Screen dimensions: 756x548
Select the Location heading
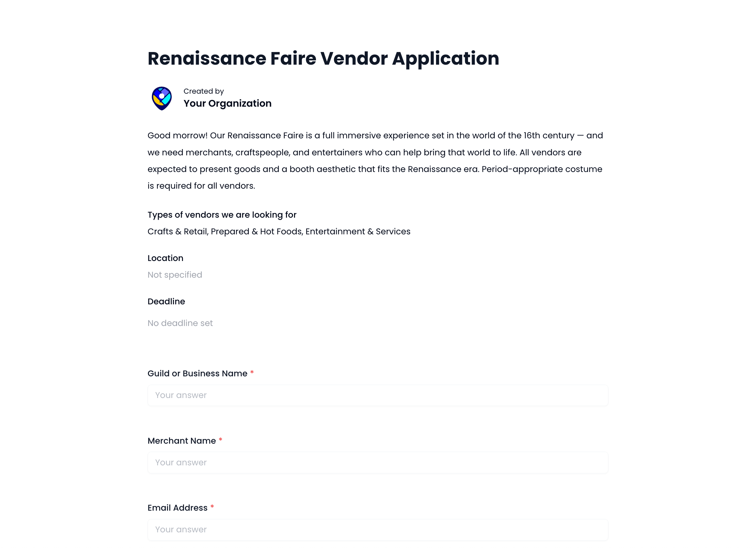pos(165,258)
